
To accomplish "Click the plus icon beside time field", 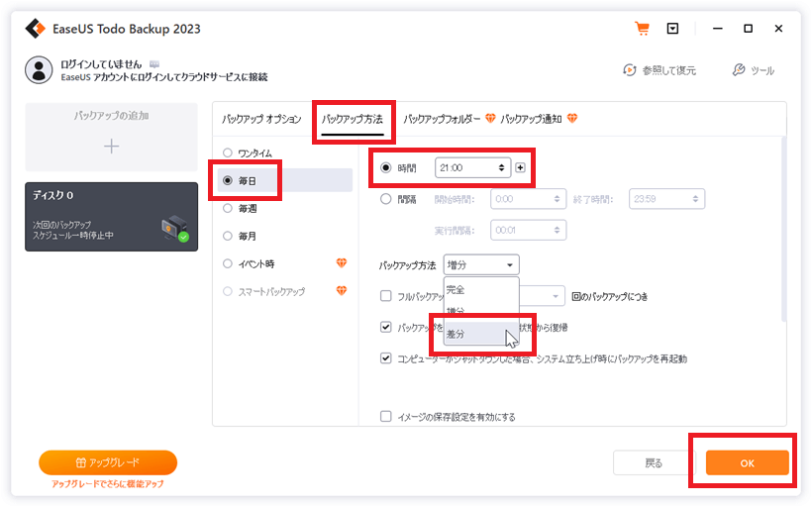I will click(x=521, y=169).
